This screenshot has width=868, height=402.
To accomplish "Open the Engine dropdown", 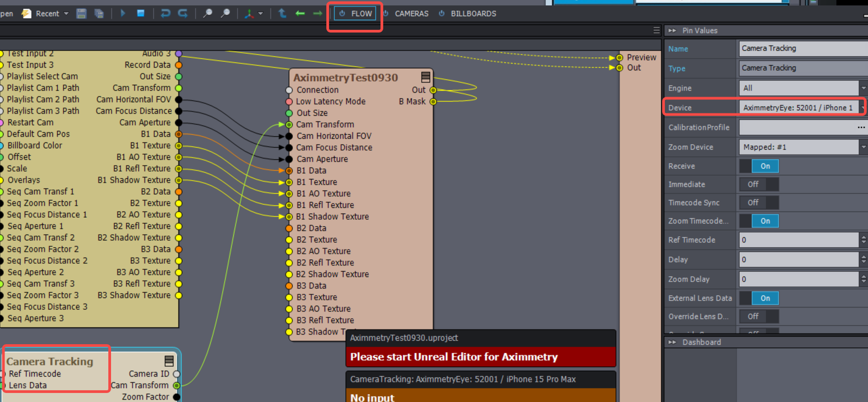I will click(863, 88).
